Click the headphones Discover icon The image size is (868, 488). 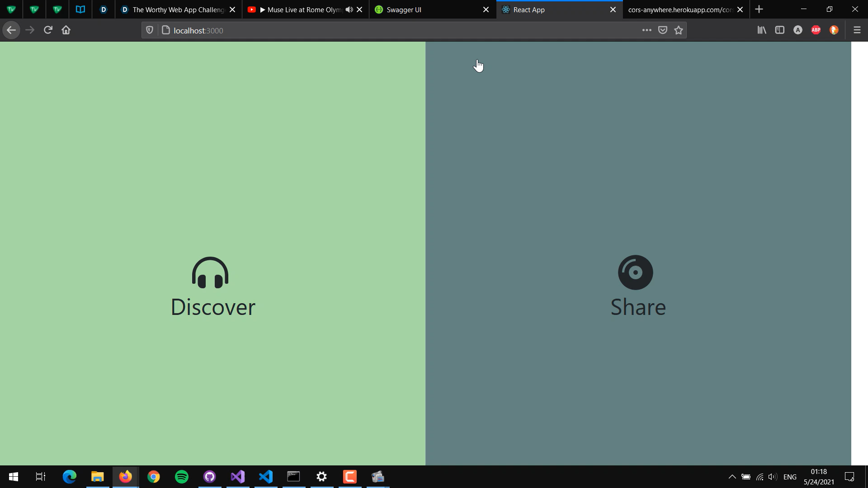(x=210, y=272)
